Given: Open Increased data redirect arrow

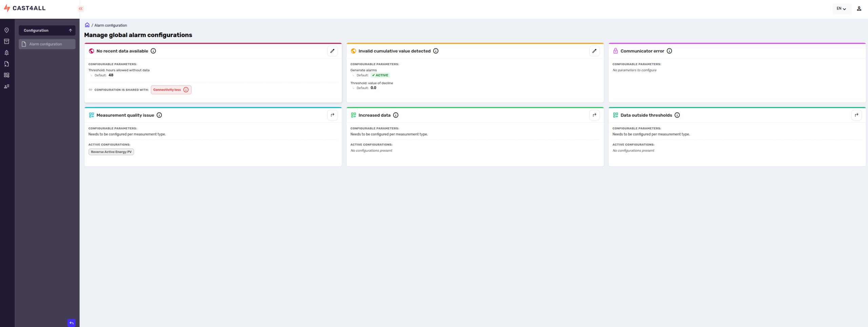Looking at the screenshot, I should click(x=594, y=115).
